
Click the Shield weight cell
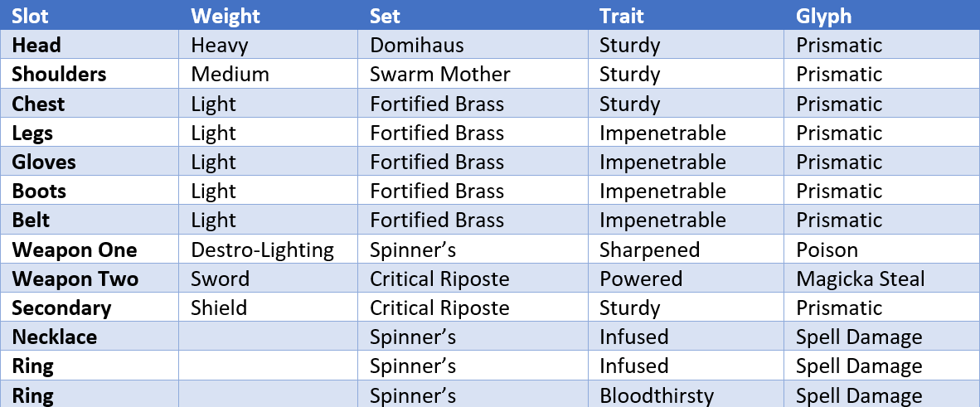(219, 308)
